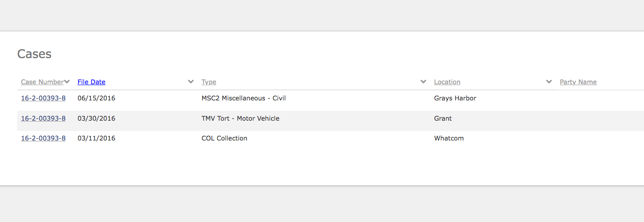Screen dimensions: 644x222
Task: Open the case number link for the Whatcom case
Action: click(x=43, y=138)
